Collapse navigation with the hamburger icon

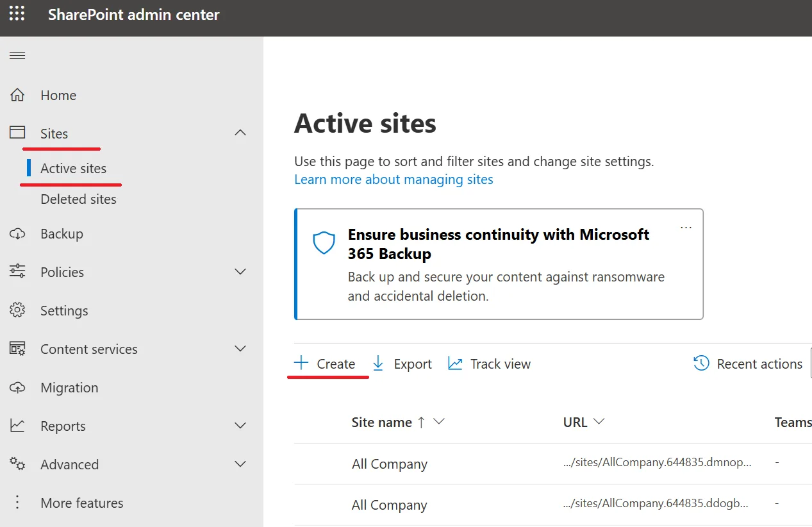[17, 56]
